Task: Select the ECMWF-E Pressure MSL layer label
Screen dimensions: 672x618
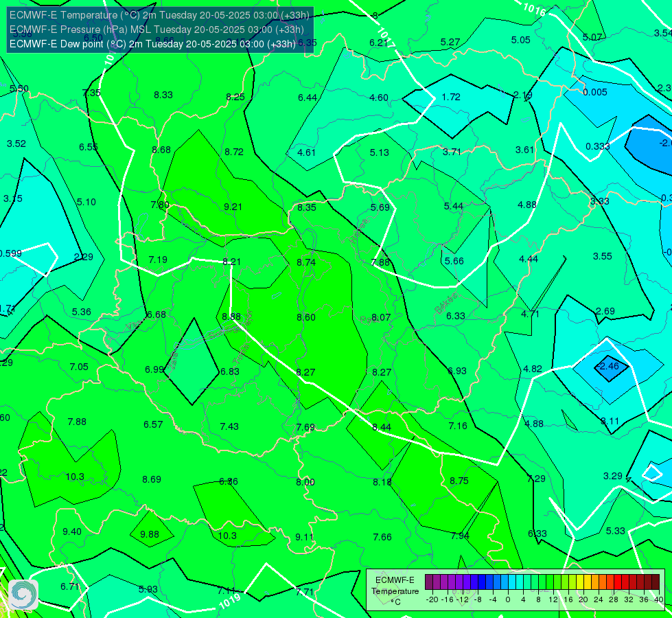Action: pyautogui.click(x=157, y=30)
